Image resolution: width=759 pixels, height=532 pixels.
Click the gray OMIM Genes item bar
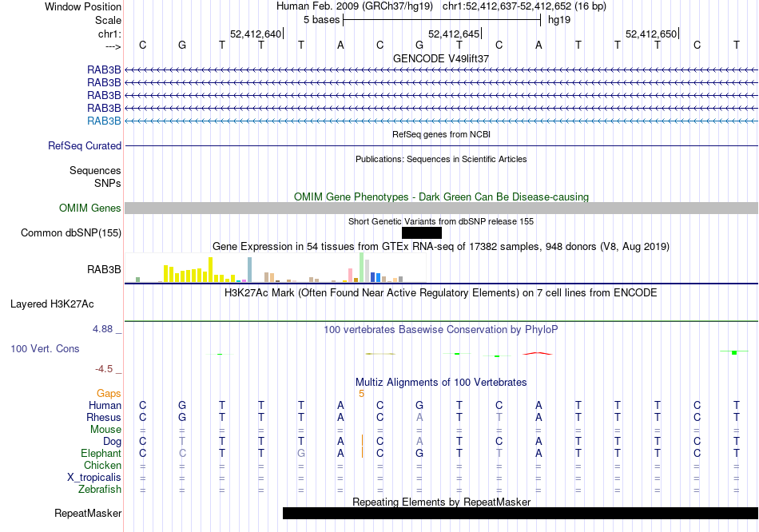pyautogui.click(x=442, y=208)
